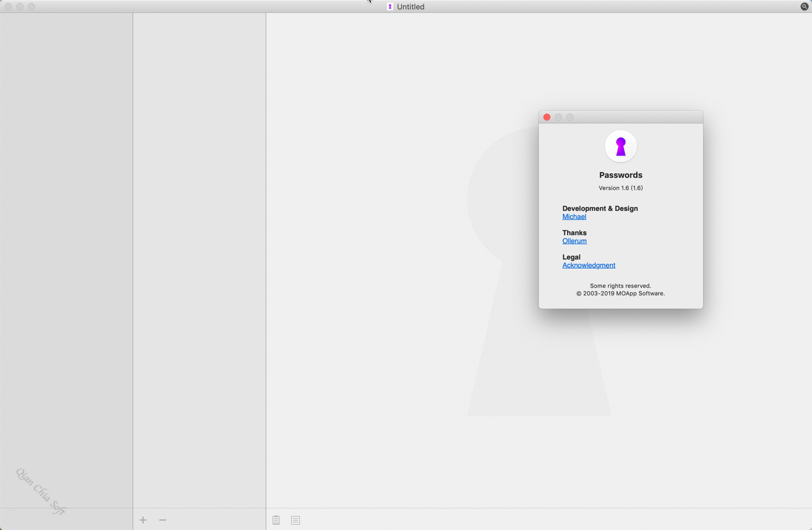Click the Passwords keyhole app icon in About
The height and width of the screenshot is (530, 812).
point(621,147)
